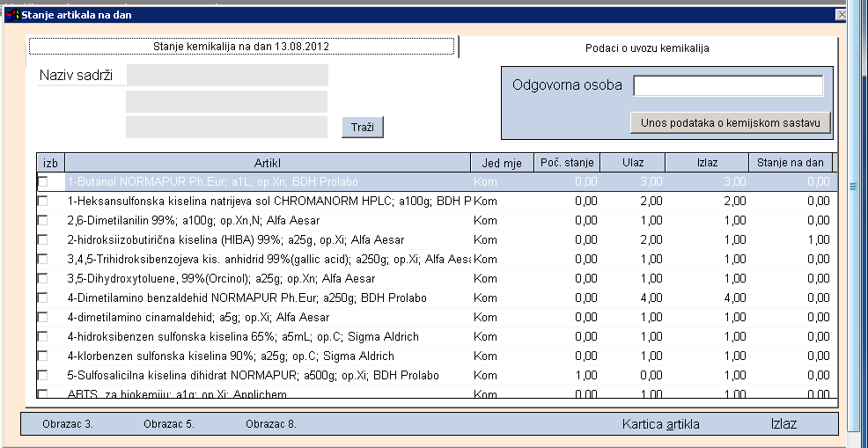Check the 4-Dimetilamino benzaldehid row box
This screenshot has height=448, width=868.
pyautogui.click(x=42, y=297)
